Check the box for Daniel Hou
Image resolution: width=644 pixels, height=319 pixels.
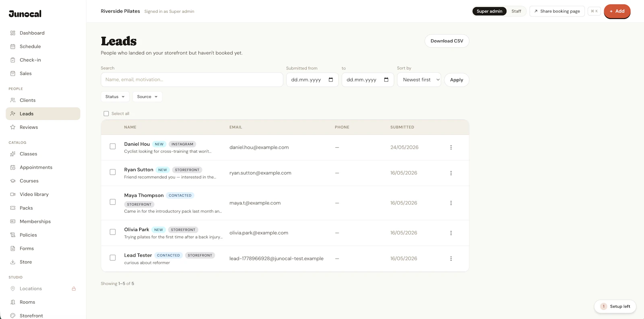click(113, 146)
